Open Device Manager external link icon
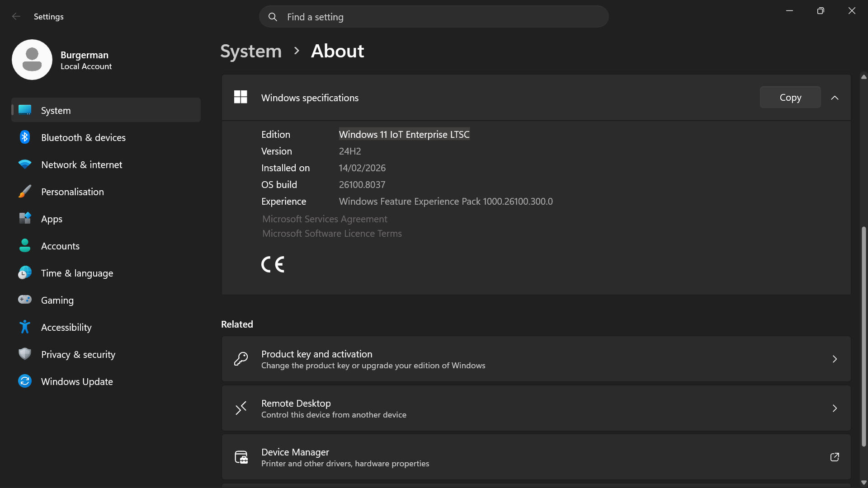Image resolution: width=868 pixels, height=488 pixels. coord(835,457)
